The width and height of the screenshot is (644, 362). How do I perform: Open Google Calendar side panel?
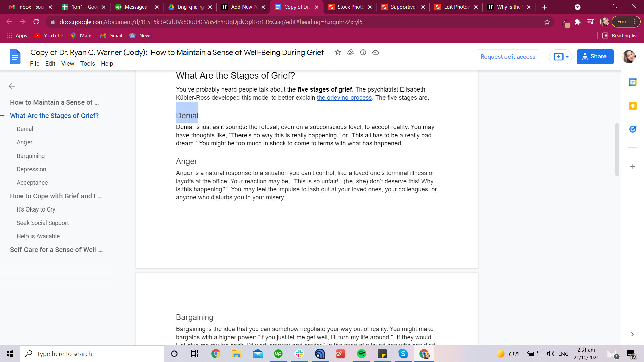(633, 82)
